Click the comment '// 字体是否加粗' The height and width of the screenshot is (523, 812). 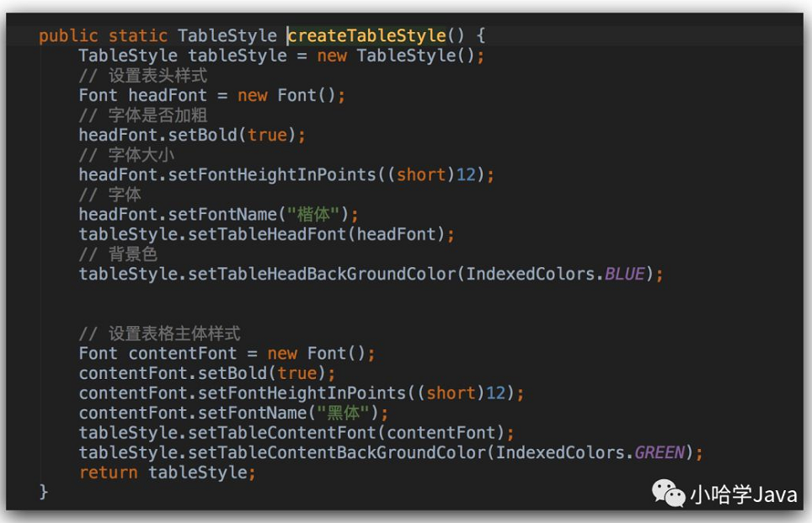[x=143, y=115]
